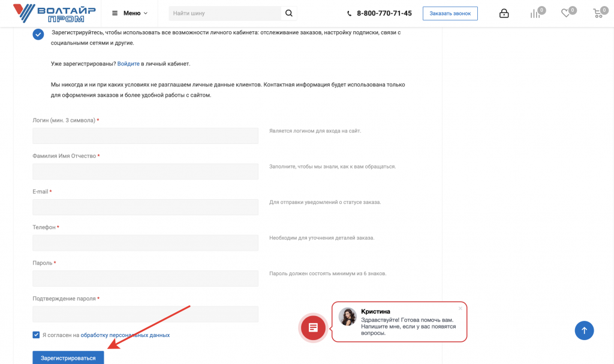Click the search magnifier icon
This screenshot has height=364, width=614.
288,13
